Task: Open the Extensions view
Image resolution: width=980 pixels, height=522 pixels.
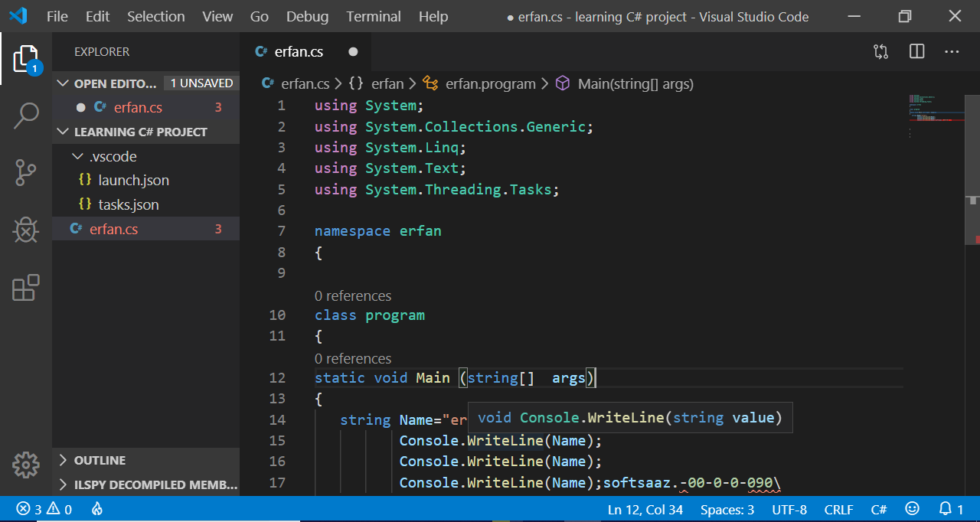Action: pyautogui.click(x=26, y=288)
